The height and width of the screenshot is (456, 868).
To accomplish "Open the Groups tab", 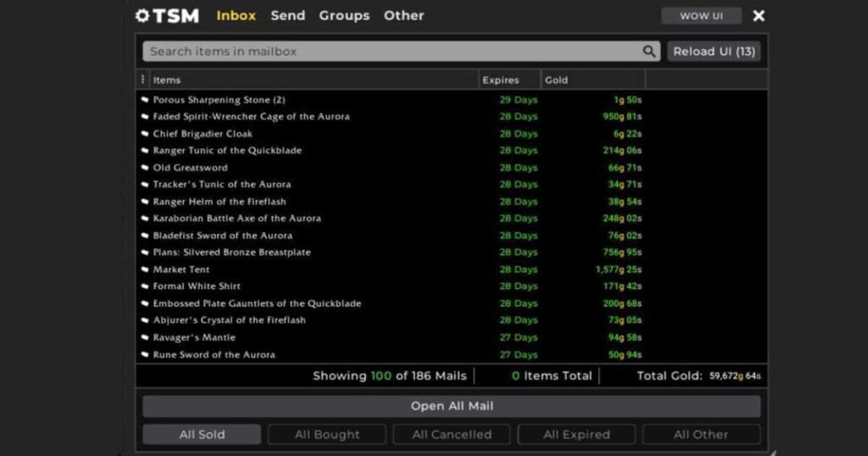I will 344,15.
